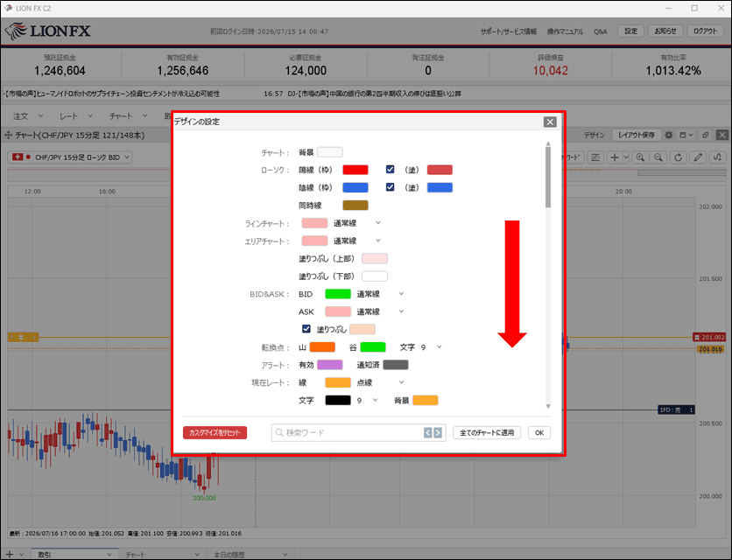Open the チャート menu
The image size is (732, 560).
(128, 115)
